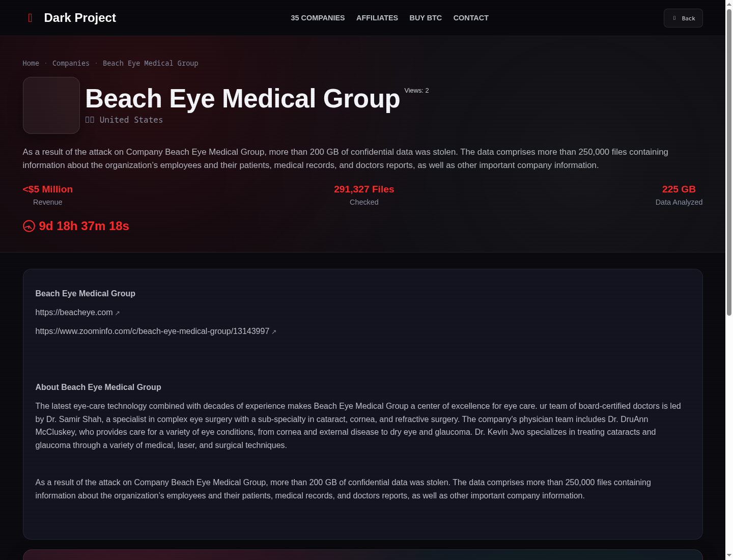Click the "Revenue" label

(x=48, y=202)
